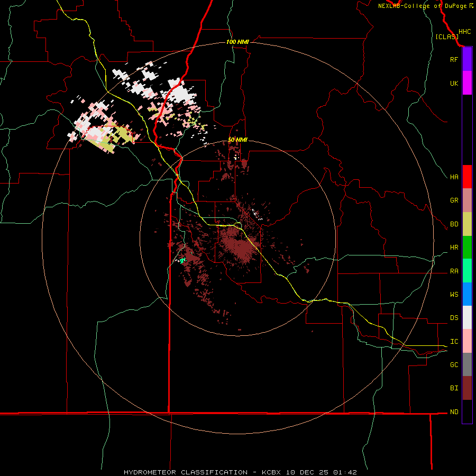Click the RA light green legend swatch

(x=467, y=271)
